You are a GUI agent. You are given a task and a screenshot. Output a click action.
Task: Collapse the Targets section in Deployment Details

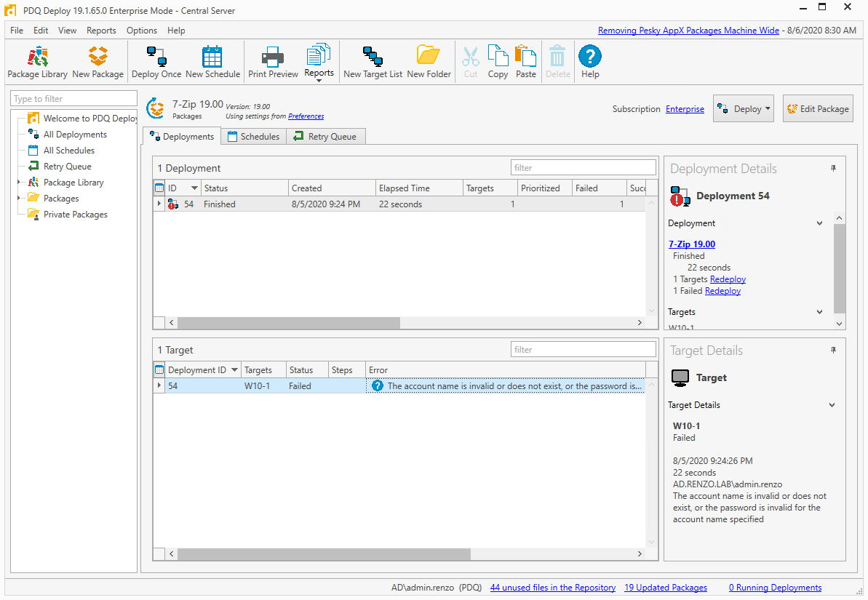819,312
